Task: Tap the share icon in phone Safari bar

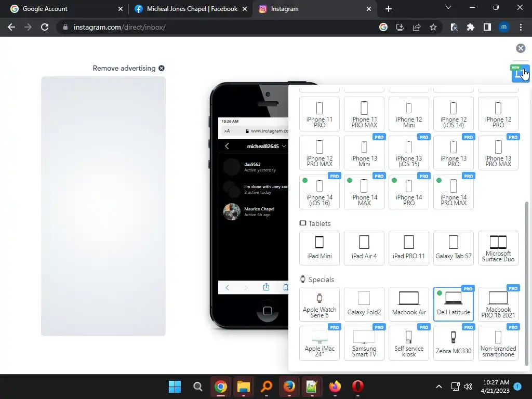Action: click(x=266, y=287)
